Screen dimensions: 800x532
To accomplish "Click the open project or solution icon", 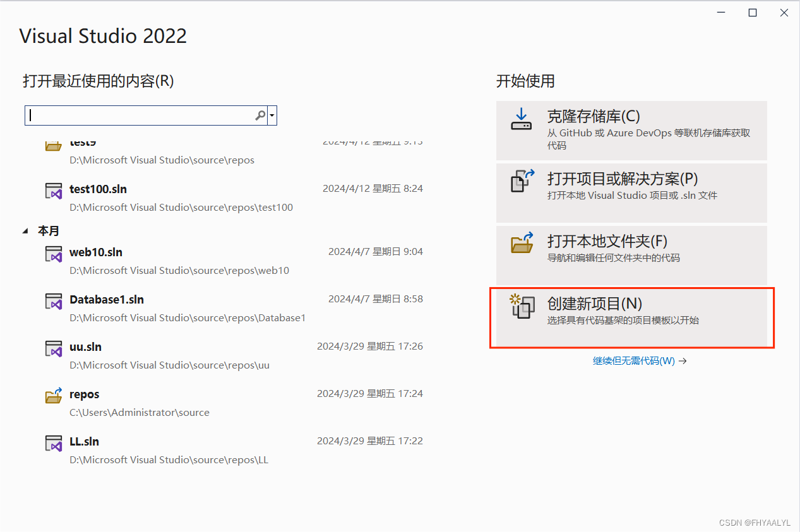I will (x=522, y=180).
